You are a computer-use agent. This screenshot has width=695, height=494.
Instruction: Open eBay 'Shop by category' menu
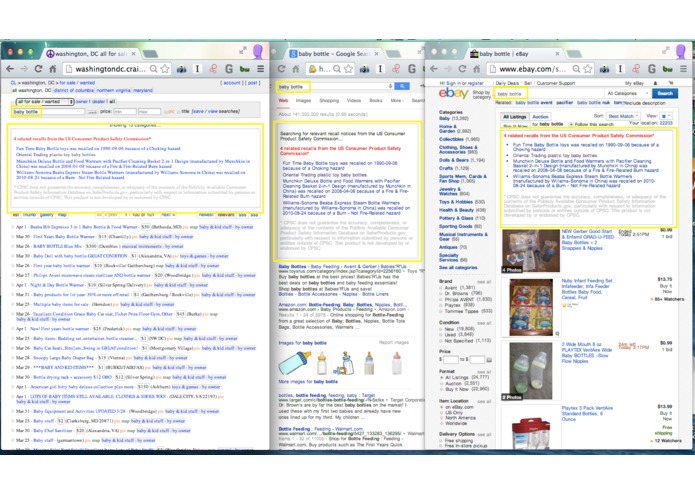pyautogui.click(x=481, y=94)
